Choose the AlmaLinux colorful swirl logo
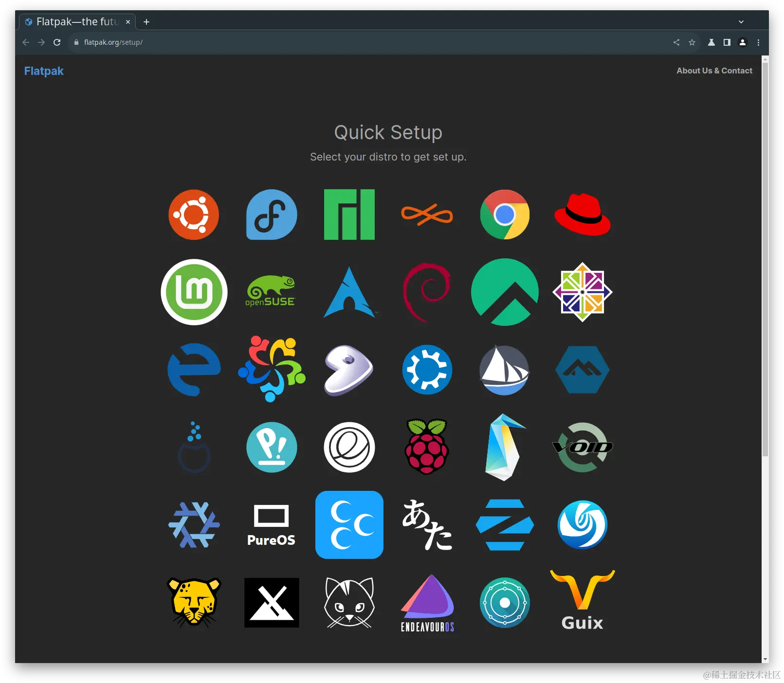 coord(272,369)
